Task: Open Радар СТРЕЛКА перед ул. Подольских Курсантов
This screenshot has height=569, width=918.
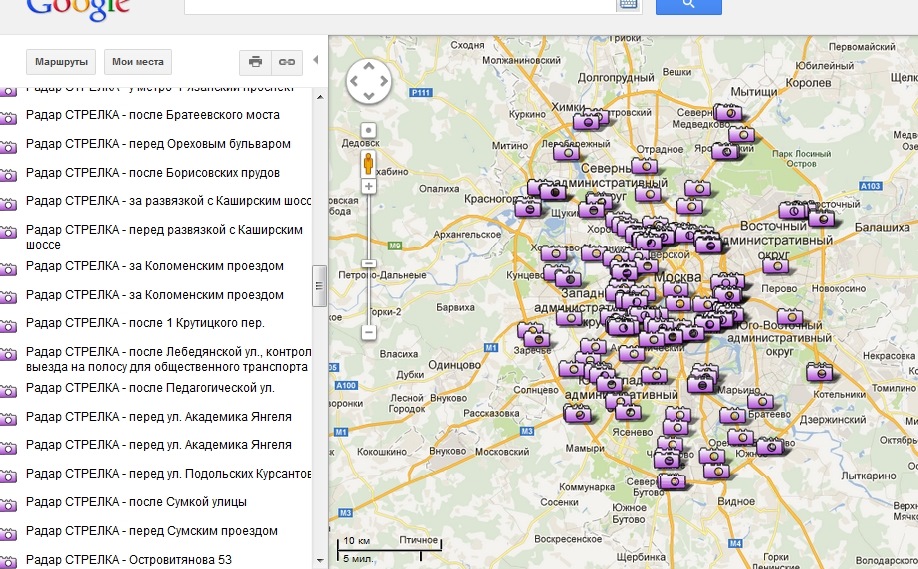Action: coord(169,474)
